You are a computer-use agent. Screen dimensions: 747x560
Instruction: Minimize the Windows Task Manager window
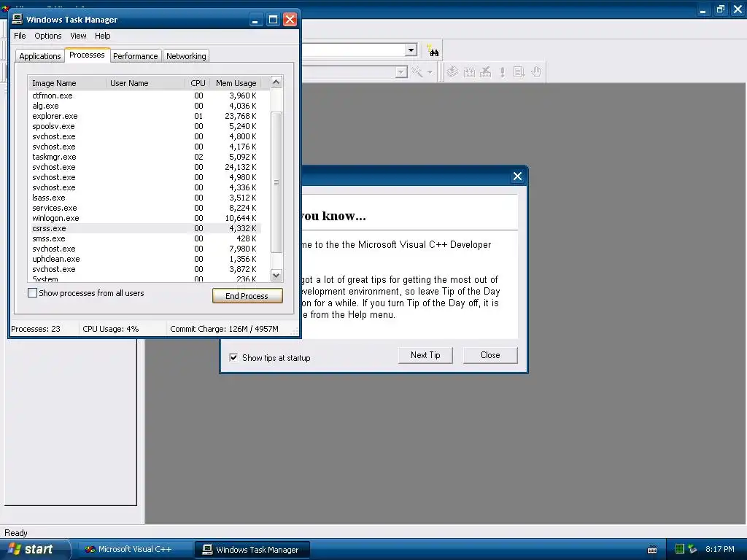(255, 20)
